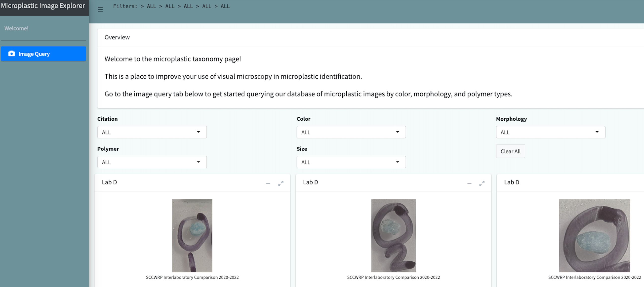Viewport: 644px width, 287px height.
Task: Collapse the first Lab D card
Action: tap(268, 183)
